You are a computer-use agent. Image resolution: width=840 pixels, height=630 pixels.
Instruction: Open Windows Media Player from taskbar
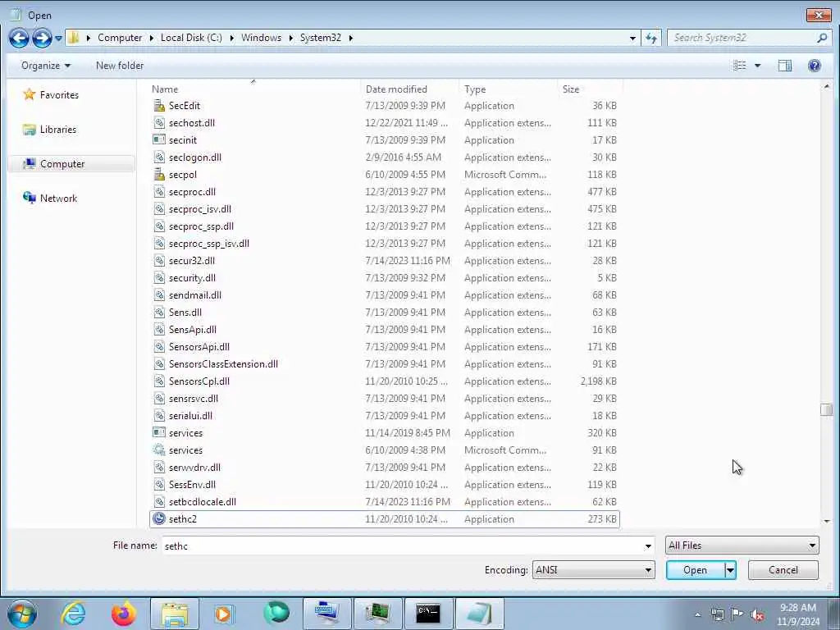pos(224,614)
